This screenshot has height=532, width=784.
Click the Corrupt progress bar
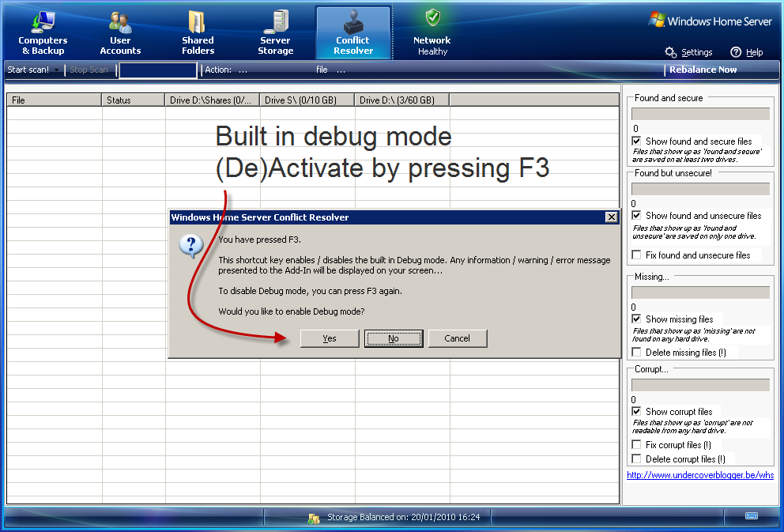pyautogui.click(x=700, y=385)
